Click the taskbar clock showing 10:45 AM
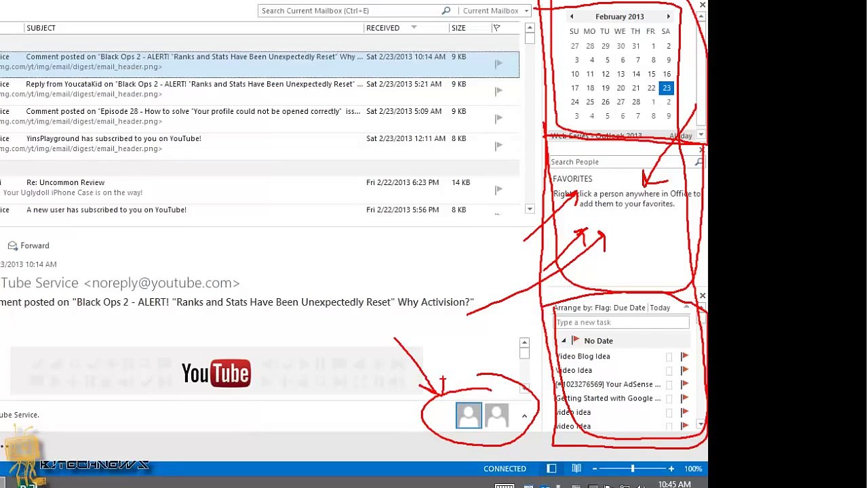868x488 pixels. coord(674,484)
